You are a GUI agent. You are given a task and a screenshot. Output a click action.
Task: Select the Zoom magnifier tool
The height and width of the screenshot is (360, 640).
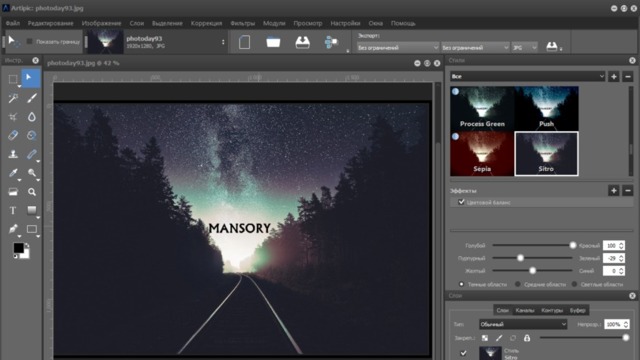(x=32, y=192)
